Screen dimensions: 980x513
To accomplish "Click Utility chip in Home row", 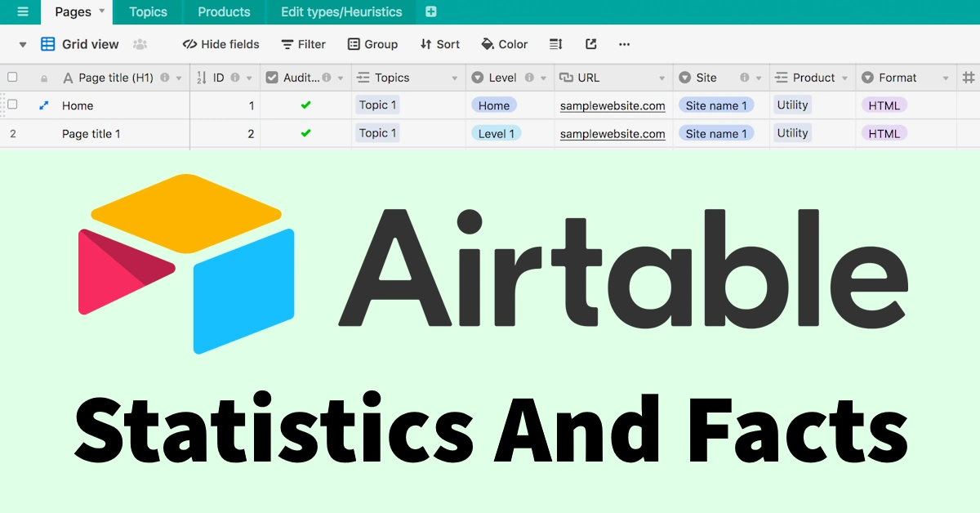I will pos(792,105).
